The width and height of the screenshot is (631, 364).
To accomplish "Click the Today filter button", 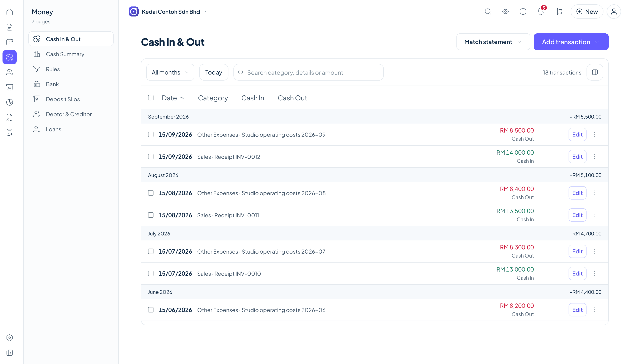I will [214, 72].
